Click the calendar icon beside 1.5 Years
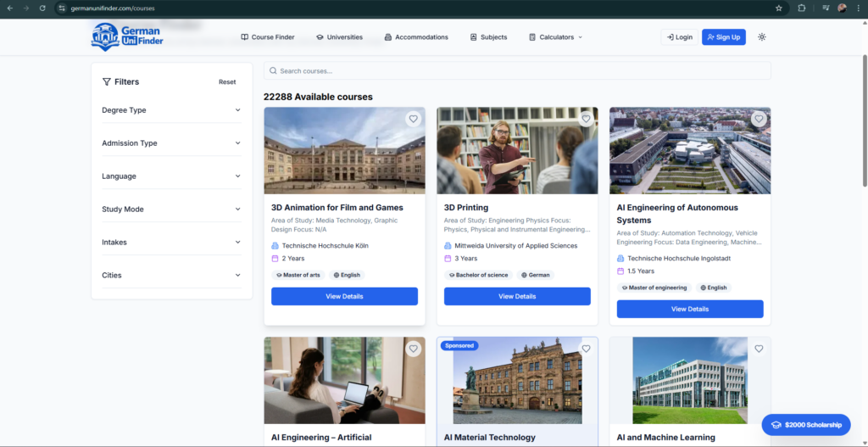The height and width of the screenshot is (447, 868). tap(620, 271)
